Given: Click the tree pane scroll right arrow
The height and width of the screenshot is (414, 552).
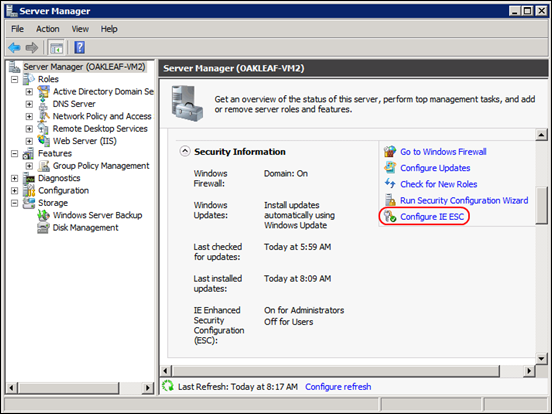Looking at the screenshot, I should point(148,388).
